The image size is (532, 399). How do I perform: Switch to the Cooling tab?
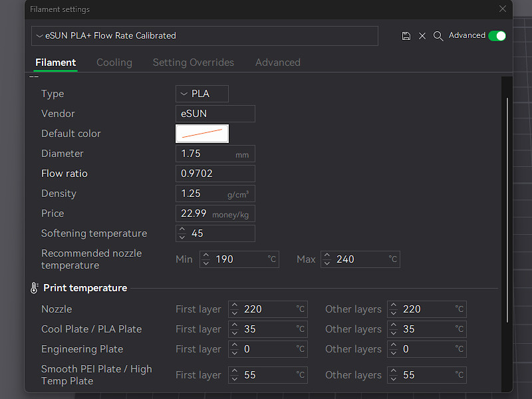tap(114, 63)
